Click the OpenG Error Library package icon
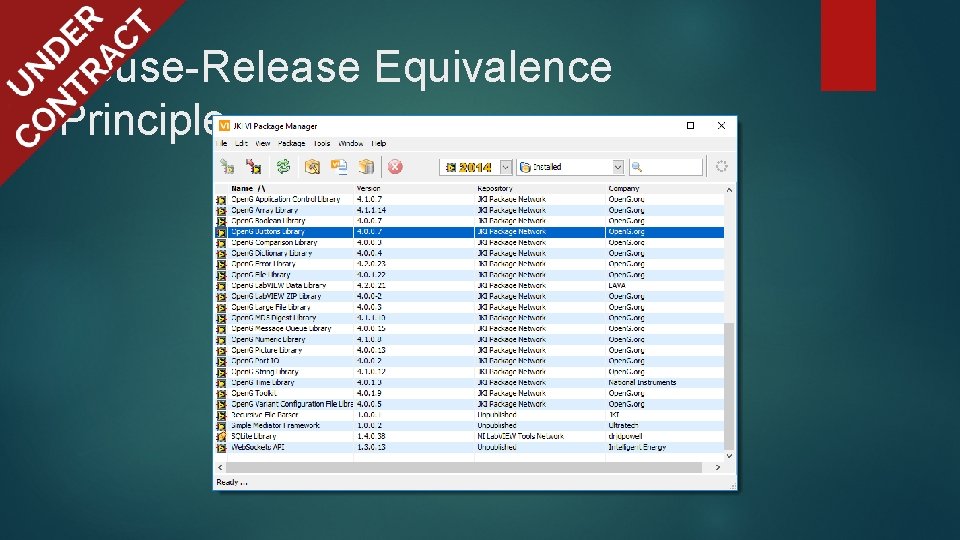 (x=221, y=264)
